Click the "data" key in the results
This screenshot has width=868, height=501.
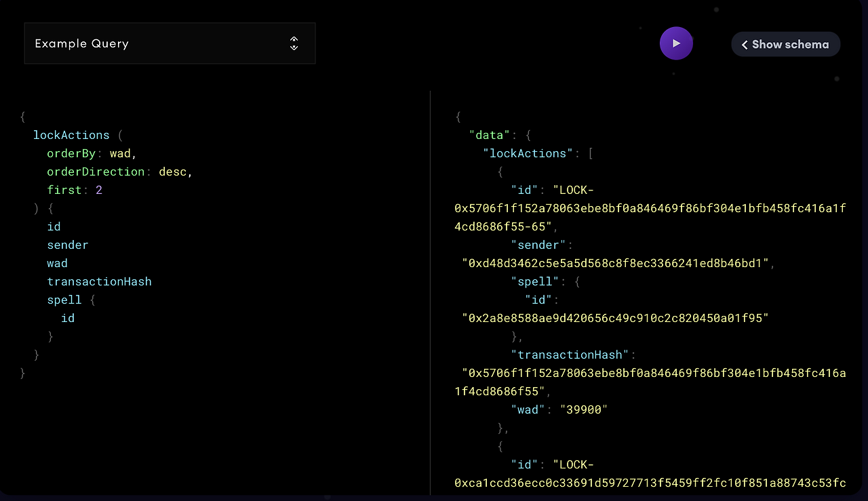tap(490, 135)
